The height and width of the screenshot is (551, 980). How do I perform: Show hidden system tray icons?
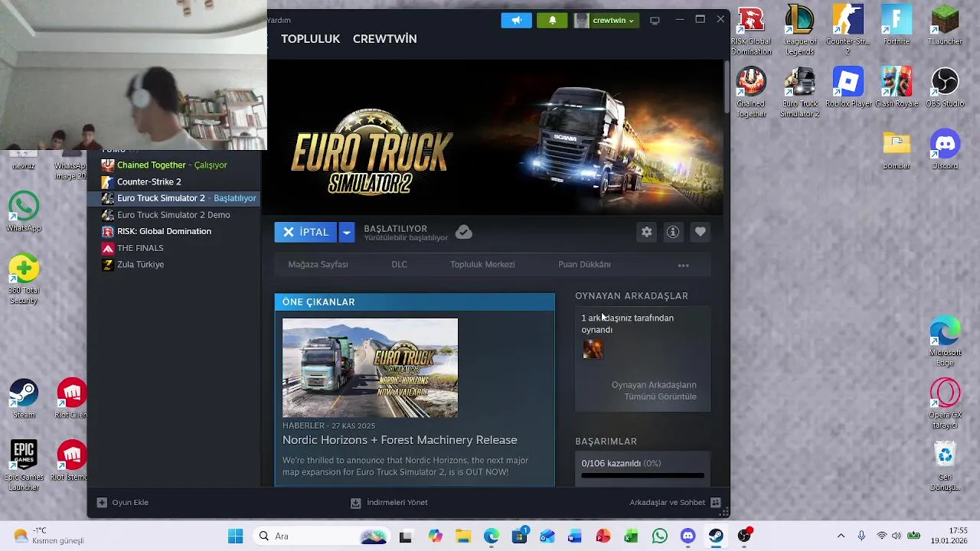(841, 536)
